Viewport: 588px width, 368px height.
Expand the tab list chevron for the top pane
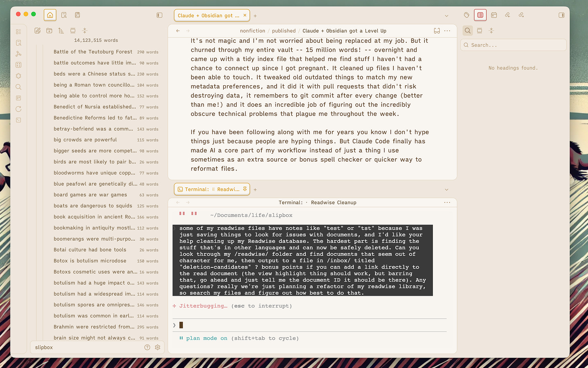pyautogui.click(x=447, y=16)
